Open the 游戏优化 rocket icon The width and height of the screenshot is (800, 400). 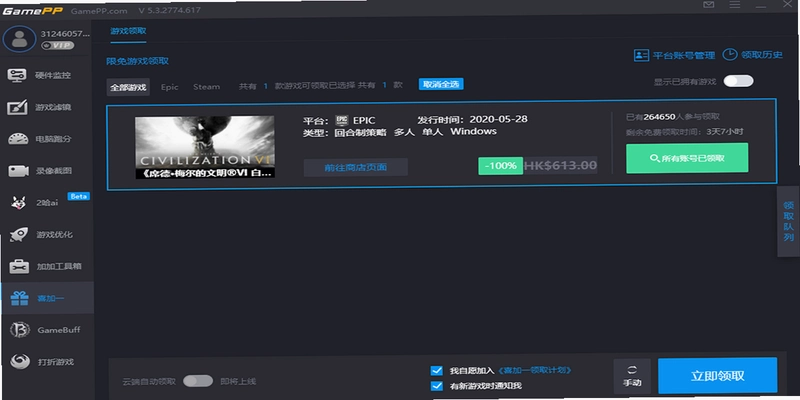[x=19, y=235]
